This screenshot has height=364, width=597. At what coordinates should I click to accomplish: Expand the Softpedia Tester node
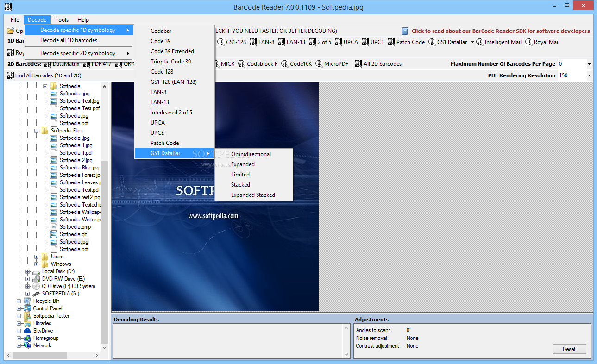pyautogui.click(x=19, y=316)
